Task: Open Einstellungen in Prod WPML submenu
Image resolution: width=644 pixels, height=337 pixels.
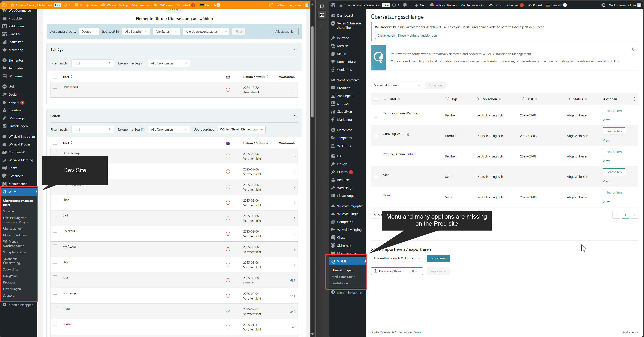Action: point(341,283)
